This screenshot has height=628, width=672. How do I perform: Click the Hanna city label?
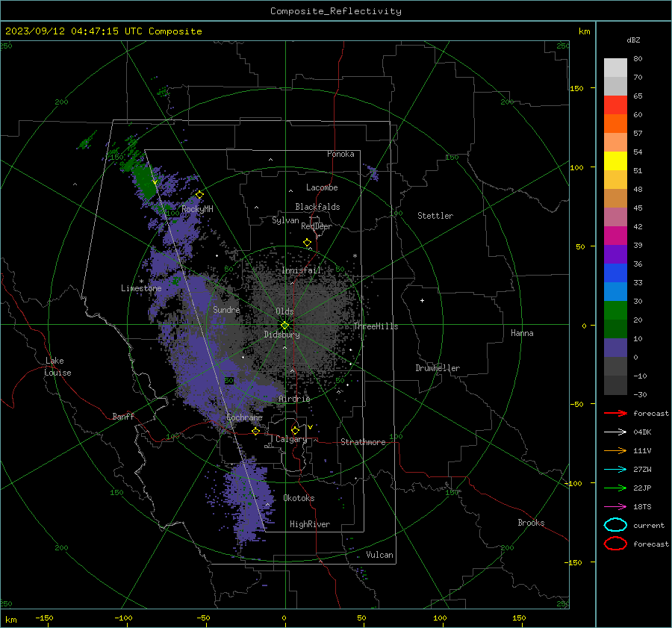tap(522, 333)
